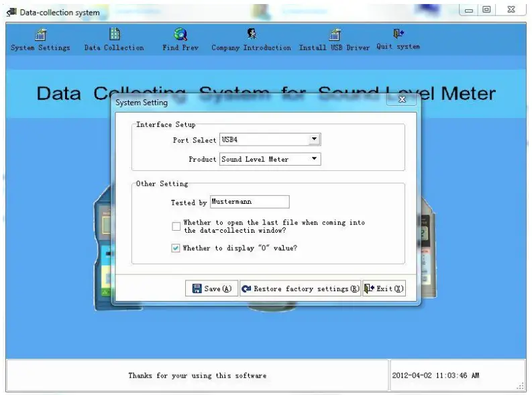Click the Restore factory settings arrow icon
532x395 pixels.
pyautogui.click(x=246, y=288)
